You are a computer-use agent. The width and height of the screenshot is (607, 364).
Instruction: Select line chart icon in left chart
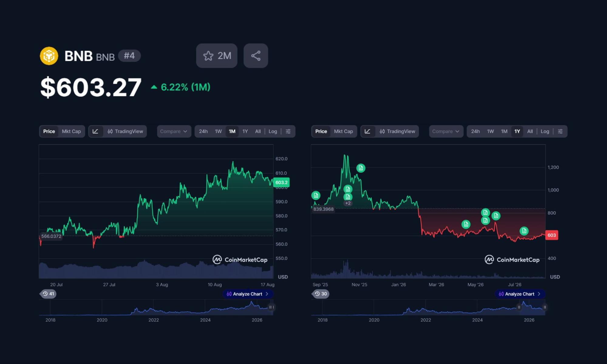click(x=95, y=131)
